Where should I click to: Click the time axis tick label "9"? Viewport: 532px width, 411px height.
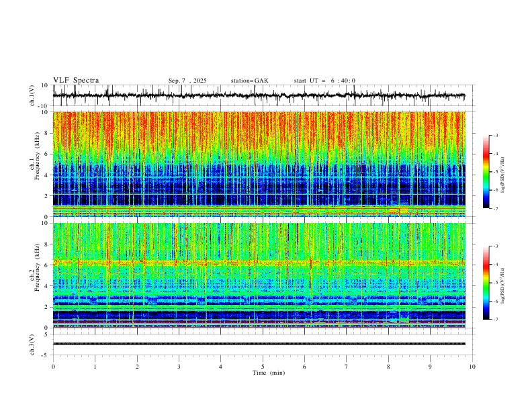click(x=430, y=367)
